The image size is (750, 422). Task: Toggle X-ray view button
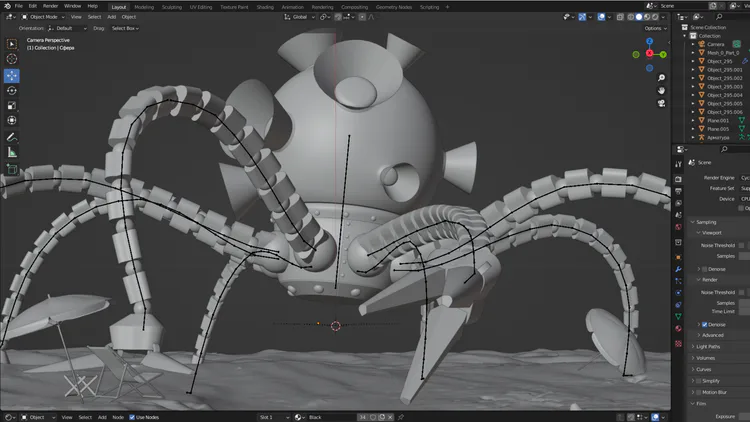coord(620,17)
